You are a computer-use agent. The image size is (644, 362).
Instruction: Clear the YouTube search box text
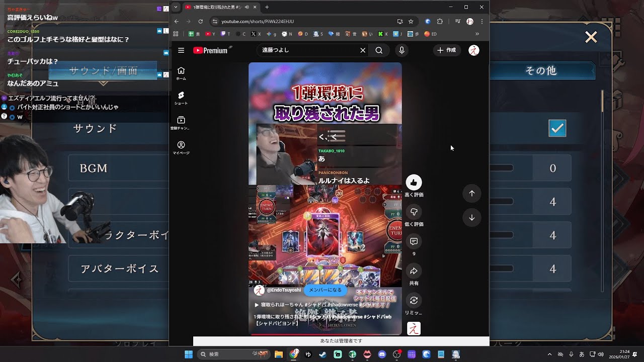pyautogui.click(x=362, y=50)
